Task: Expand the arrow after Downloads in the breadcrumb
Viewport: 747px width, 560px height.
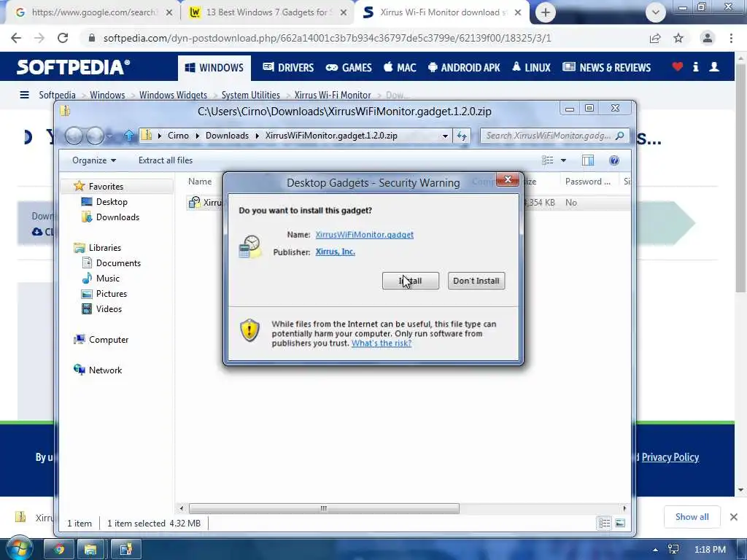Action: pyautogui.click(x=258, y=136)
